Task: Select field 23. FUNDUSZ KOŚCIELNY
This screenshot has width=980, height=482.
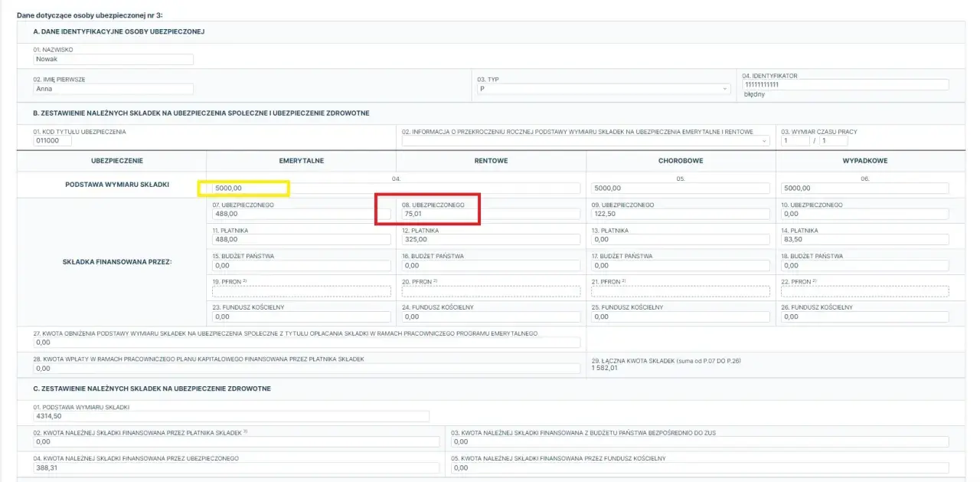Action: coord(301,316)
